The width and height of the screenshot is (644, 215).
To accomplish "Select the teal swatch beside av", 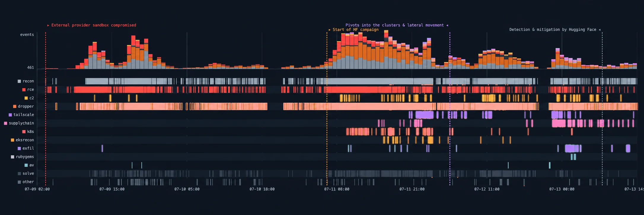I will click(26, 165).
